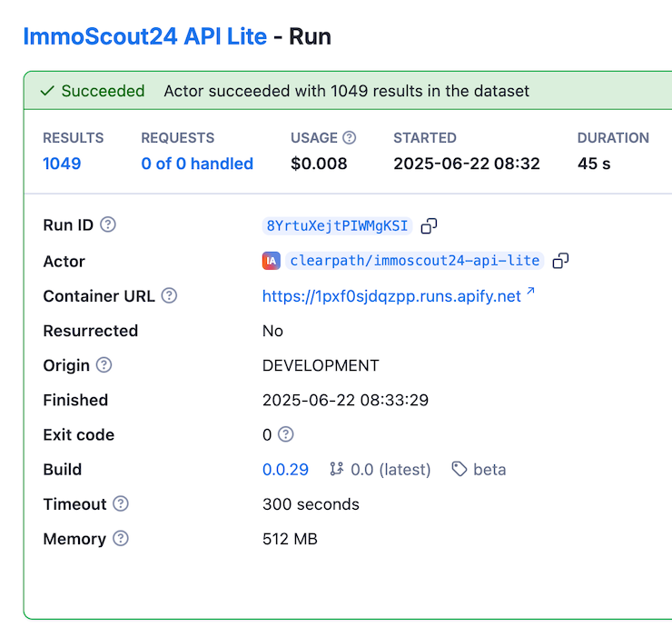672x637 pixels.
Task: Click the Container URL help icon
Action: point(169,295)
